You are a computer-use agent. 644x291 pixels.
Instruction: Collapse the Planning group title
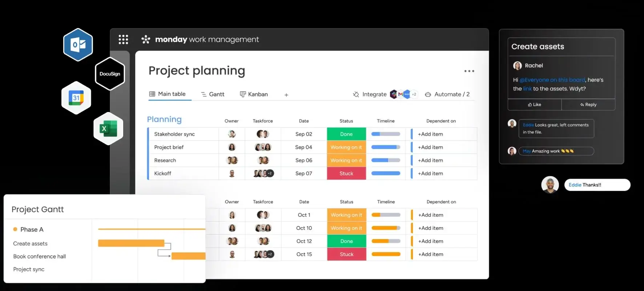164,119
